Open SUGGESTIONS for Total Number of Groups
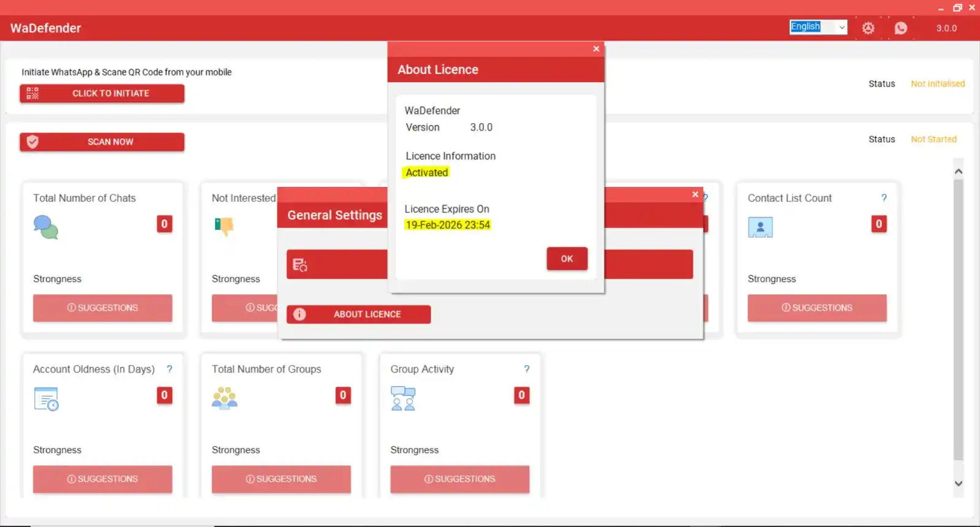 click(x=281, y=479)
